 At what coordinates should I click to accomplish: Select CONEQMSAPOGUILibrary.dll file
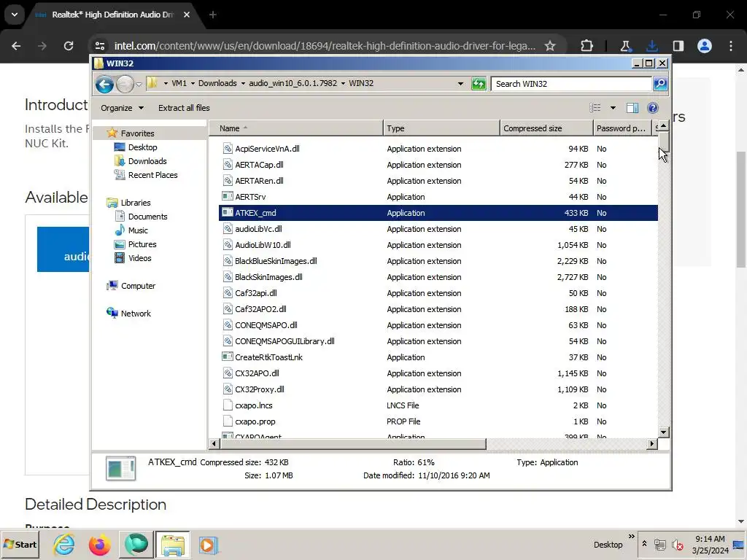[285, 341]
